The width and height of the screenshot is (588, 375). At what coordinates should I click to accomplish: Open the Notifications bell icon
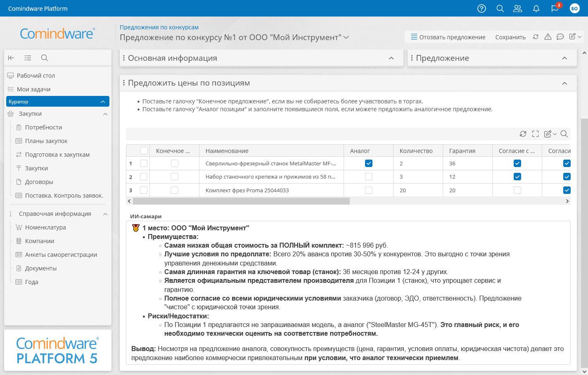pos(536,8)
